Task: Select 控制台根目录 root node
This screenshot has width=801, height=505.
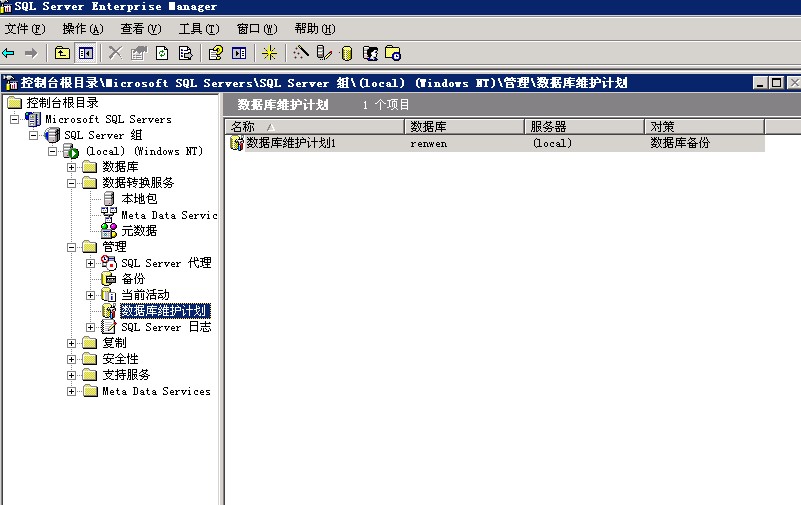Action: pyautogui.click(x=62, y=103)
